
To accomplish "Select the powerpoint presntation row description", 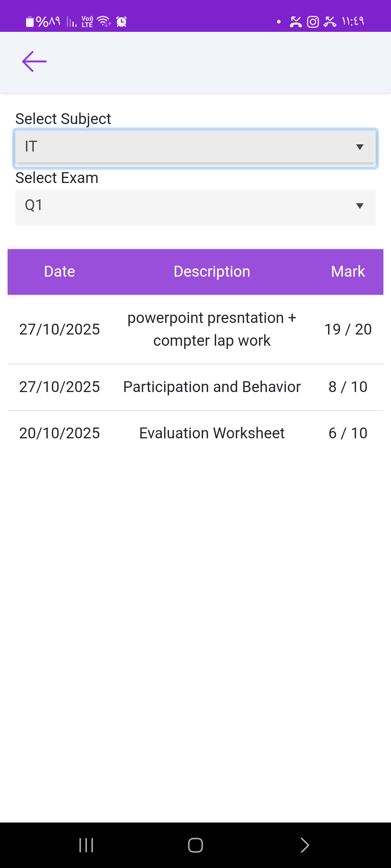I will tap(212, 329).
